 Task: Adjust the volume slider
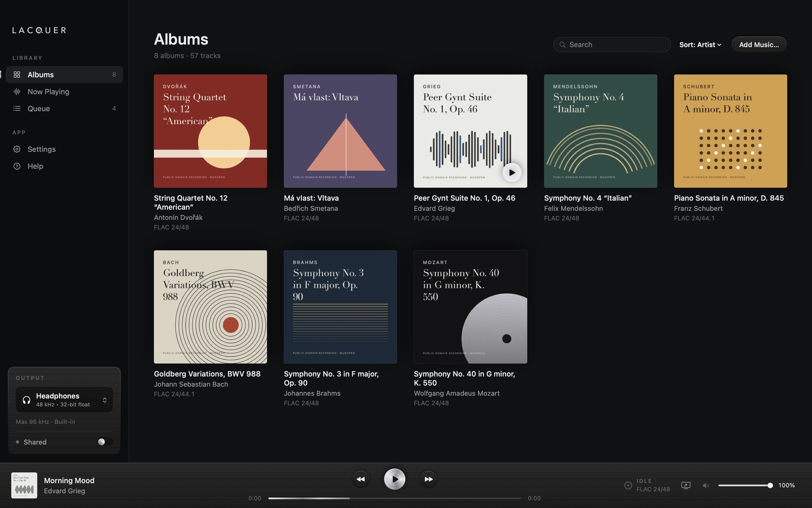point(745,485)
